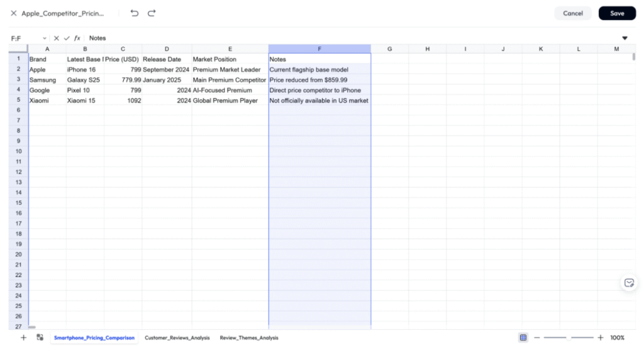Expand the cell name box dropdown
The width and height of the screenshot is (644, 355).
(x=44, y=38)
